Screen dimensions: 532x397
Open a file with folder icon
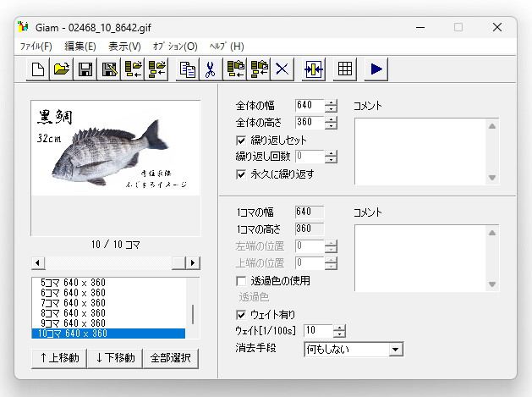[x=62, y=69]
